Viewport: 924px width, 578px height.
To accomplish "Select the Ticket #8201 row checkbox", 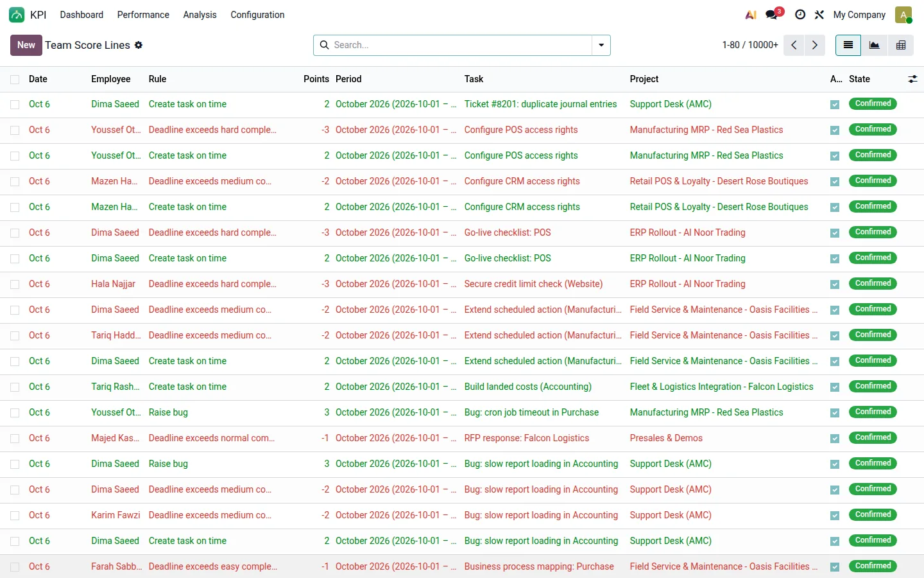I will (x=15, y=104).
